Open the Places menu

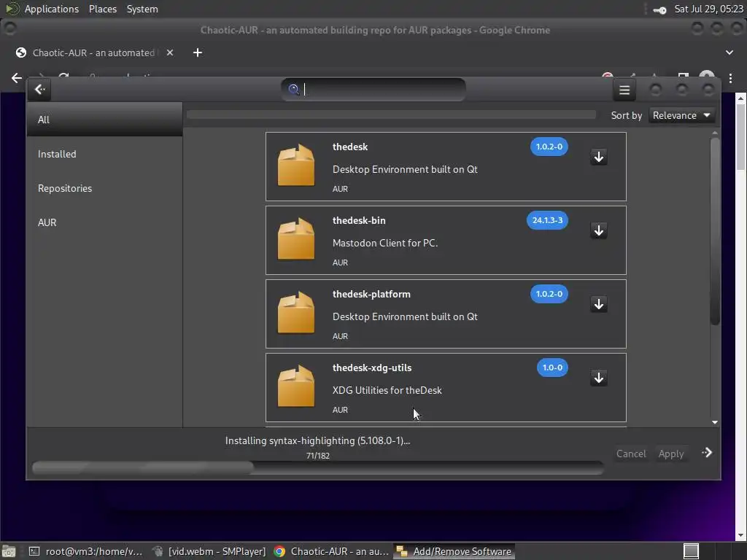[102, 9]
